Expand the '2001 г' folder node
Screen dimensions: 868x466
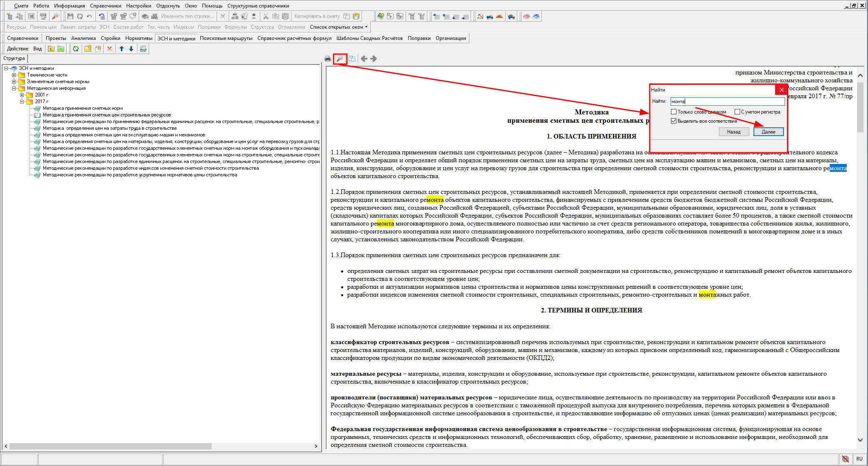coord(22,95)
